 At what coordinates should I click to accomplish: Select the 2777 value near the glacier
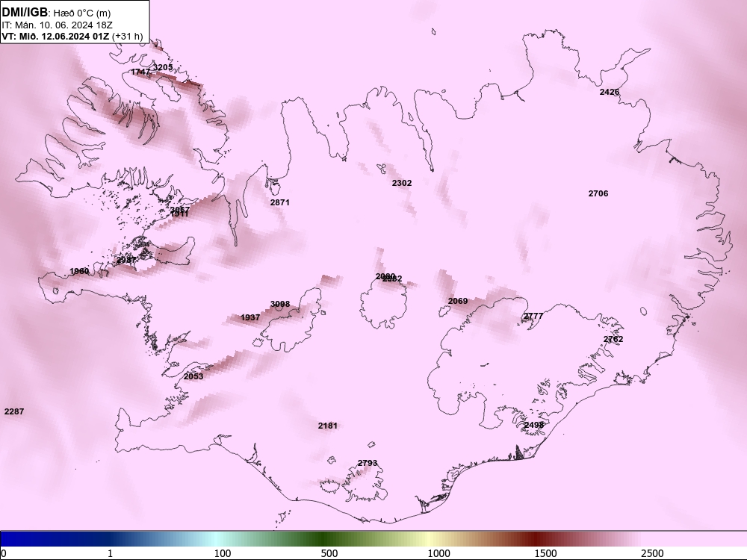point(533,316)
